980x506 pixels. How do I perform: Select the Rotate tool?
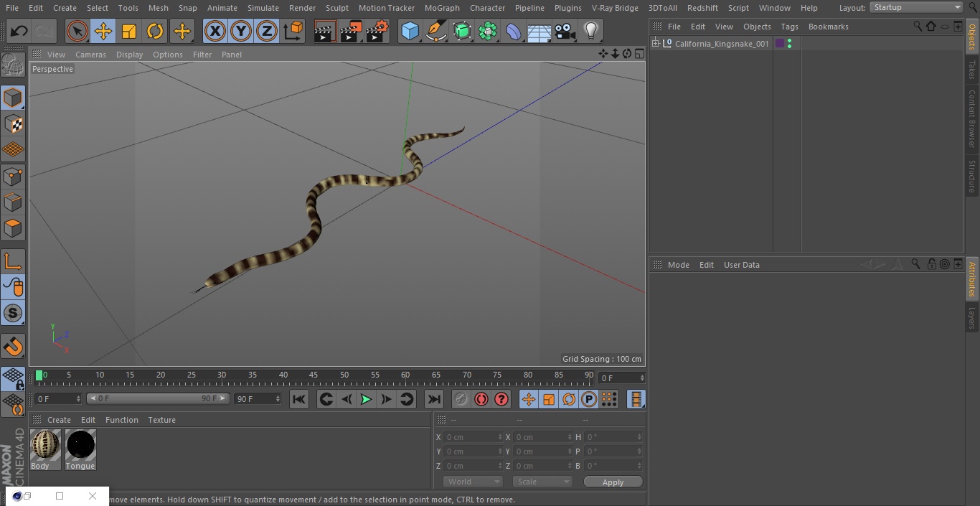coord(155,31)
